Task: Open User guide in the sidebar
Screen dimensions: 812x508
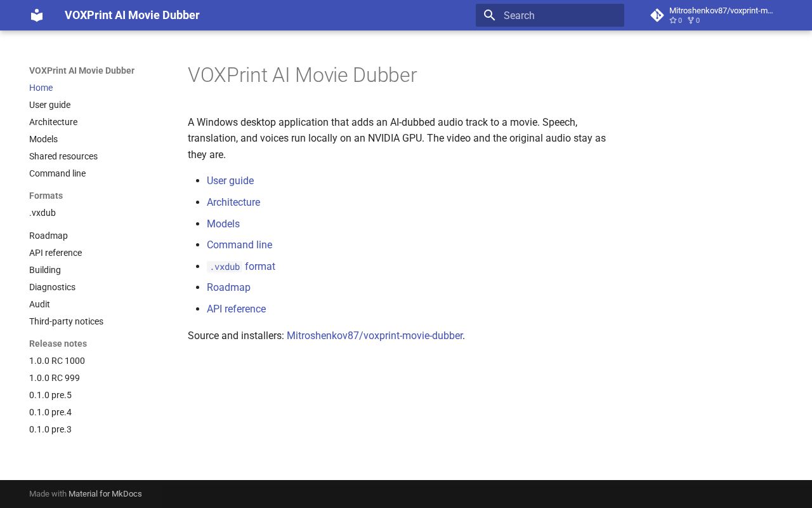Action: 49,105
